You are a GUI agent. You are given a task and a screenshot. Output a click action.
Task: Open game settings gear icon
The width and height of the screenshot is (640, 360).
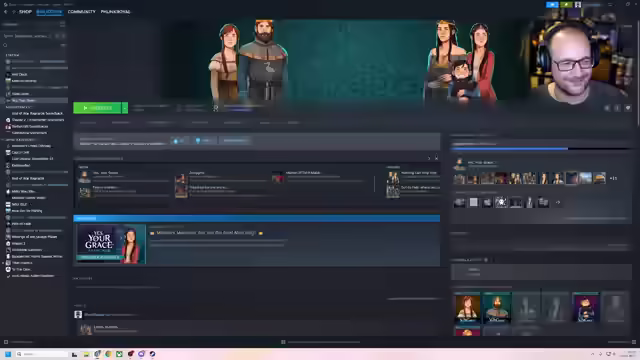click(607, 108)
